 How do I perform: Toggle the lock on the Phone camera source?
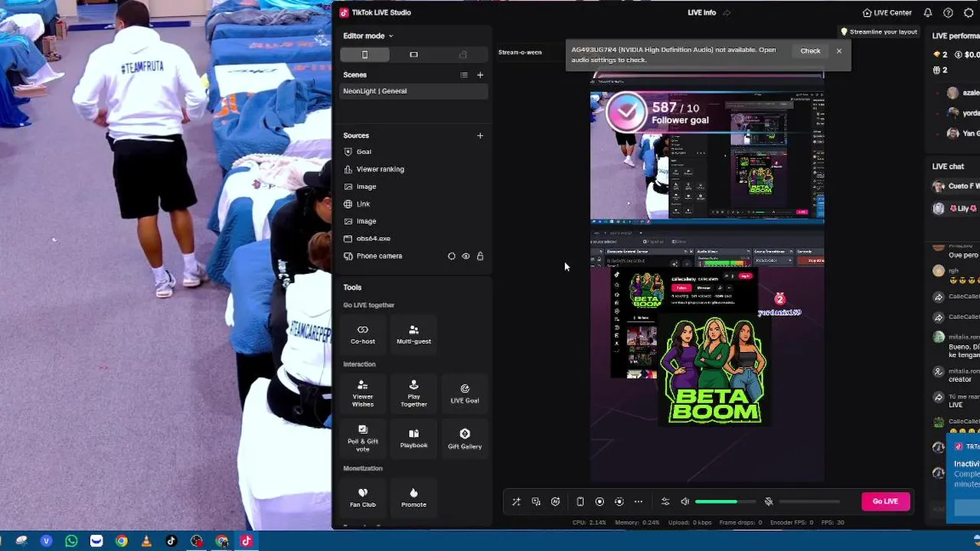coord(480,256)
